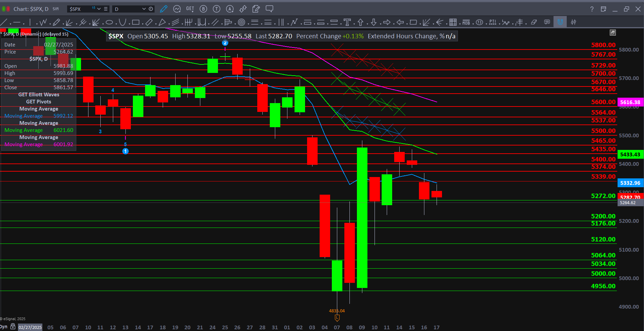
Task: Pick the rectangle drawing tool
Action: 136,22
